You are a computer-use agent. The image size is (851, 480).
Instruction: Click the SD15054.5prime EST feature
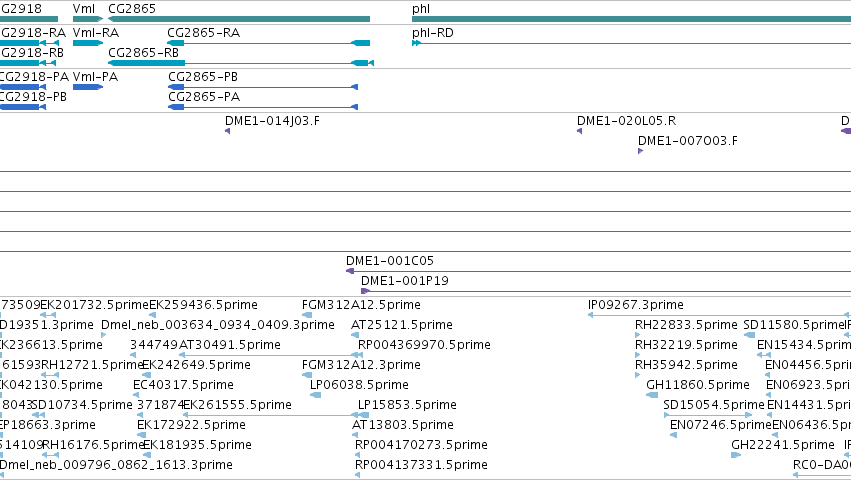[708, 415]
